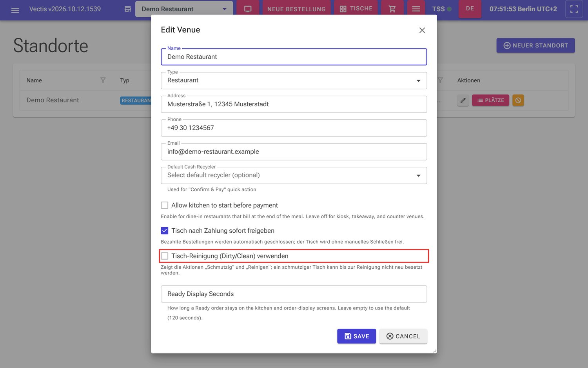The image size is (588, 368).
Task: Open the shopping cart icon
Action: (392, 9)
